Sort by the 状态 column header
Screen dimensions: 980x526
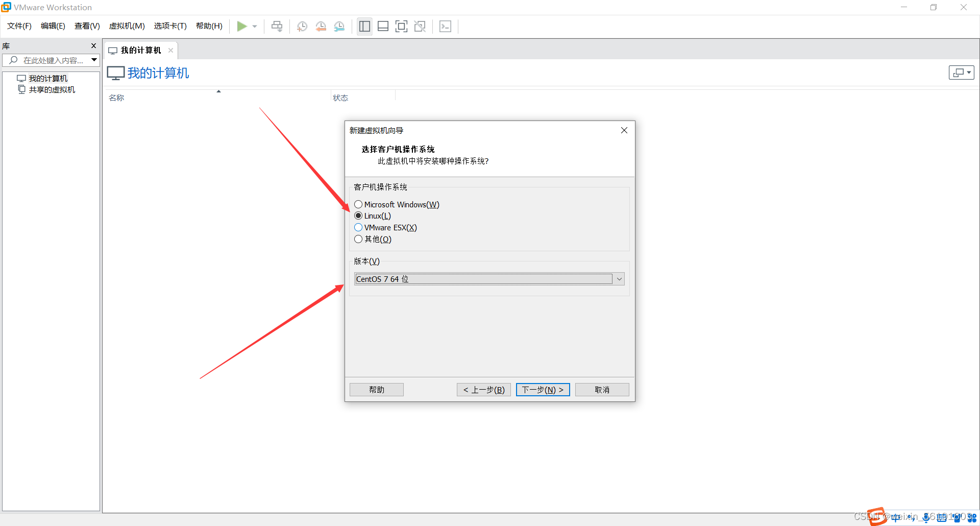340,98
